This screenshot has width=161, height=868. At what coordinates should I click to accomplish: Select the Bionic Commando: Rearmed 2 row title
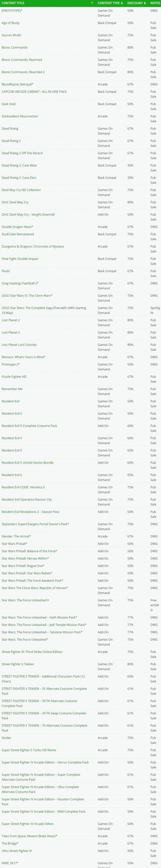tap(23, 72)
